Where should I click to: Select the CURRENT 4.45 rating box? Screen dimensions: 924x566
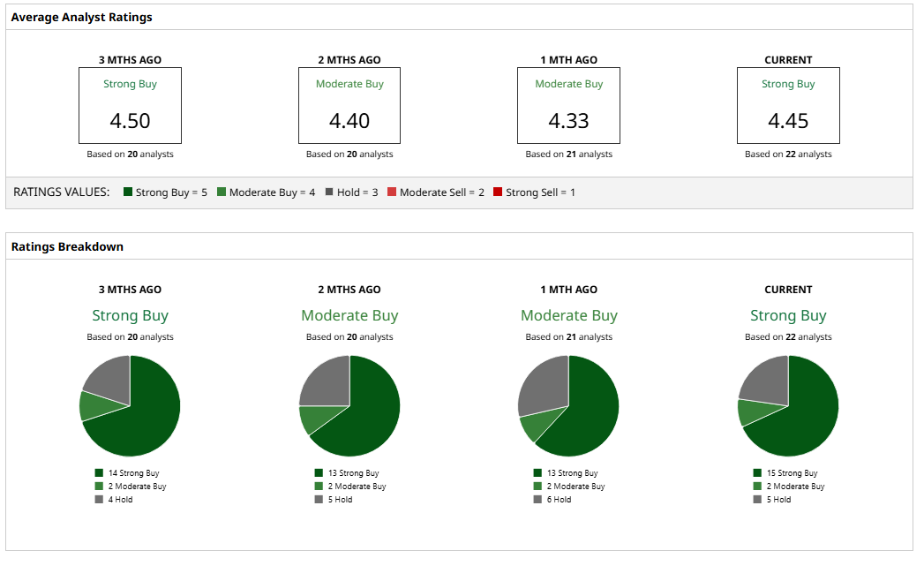[788, 106]
